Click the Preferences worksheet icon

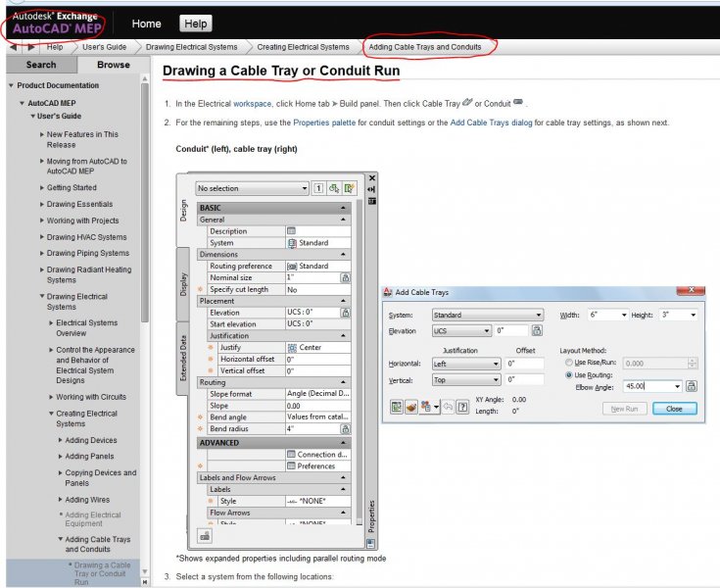tap(291, 465)
